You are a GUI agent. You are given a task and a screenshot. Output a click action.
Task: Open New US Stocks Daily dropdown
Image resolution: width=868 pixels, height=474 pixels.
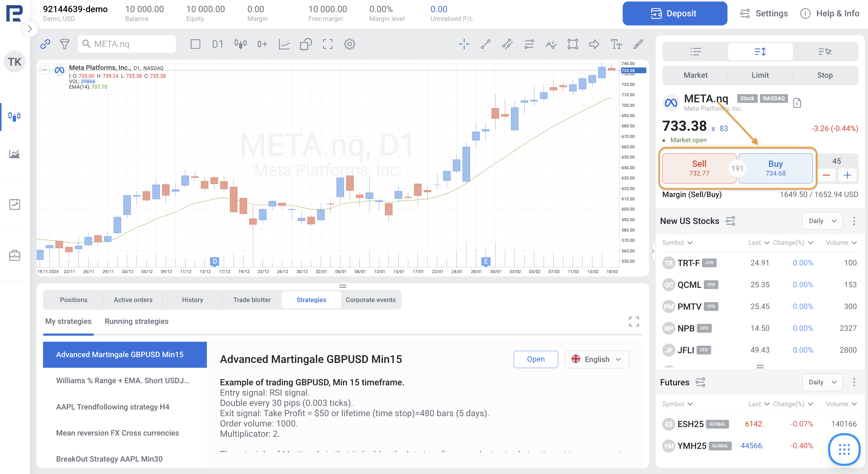click(x=822, y=221)
